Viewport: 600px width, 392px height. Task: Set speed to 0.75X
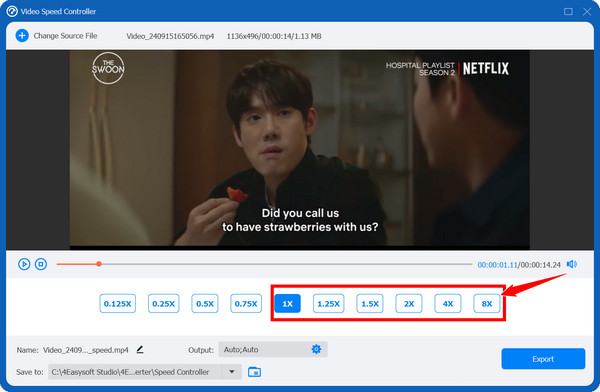pyautogui.click(x=246, y=304)
